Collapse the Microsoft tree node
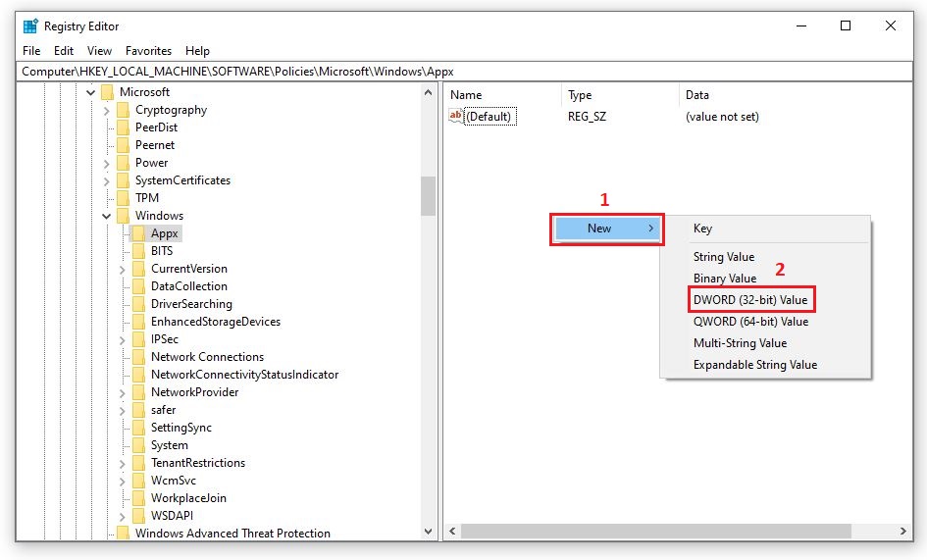The height and width of the screenshot is (560, 927). coord(91,92)
